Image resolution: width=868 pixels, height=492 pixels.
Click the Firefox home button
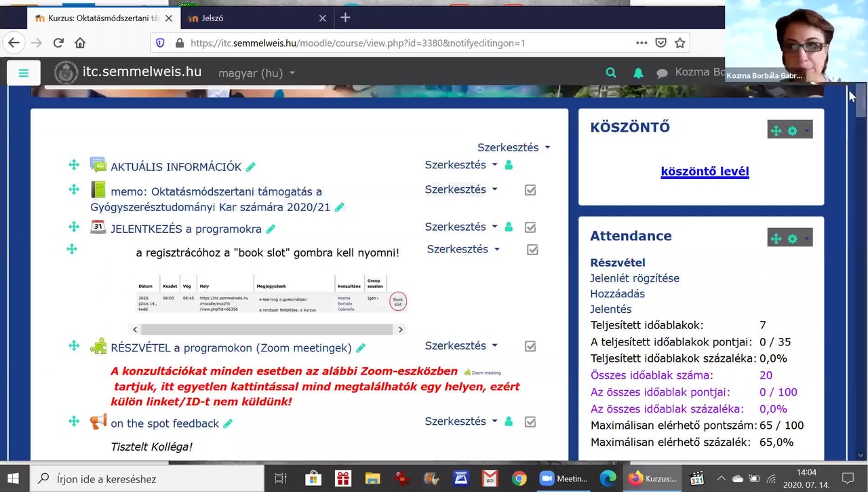coord(80,43)
